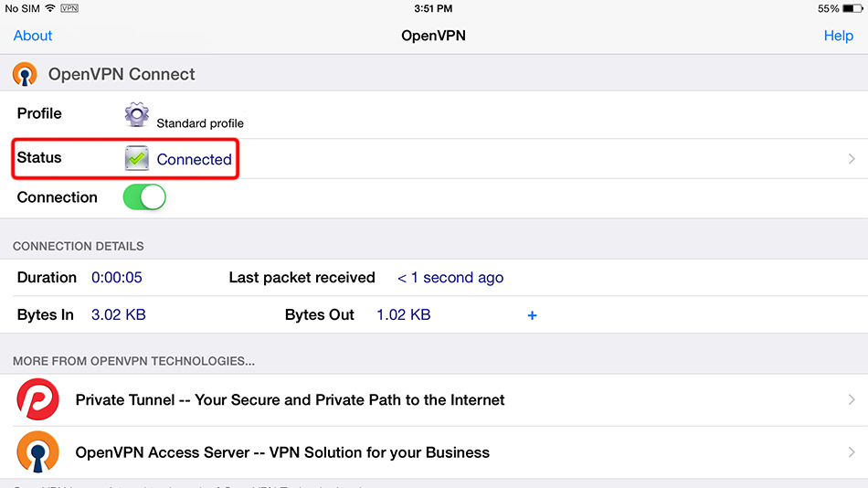Click the green checkmark status icon

pos(137,158)
